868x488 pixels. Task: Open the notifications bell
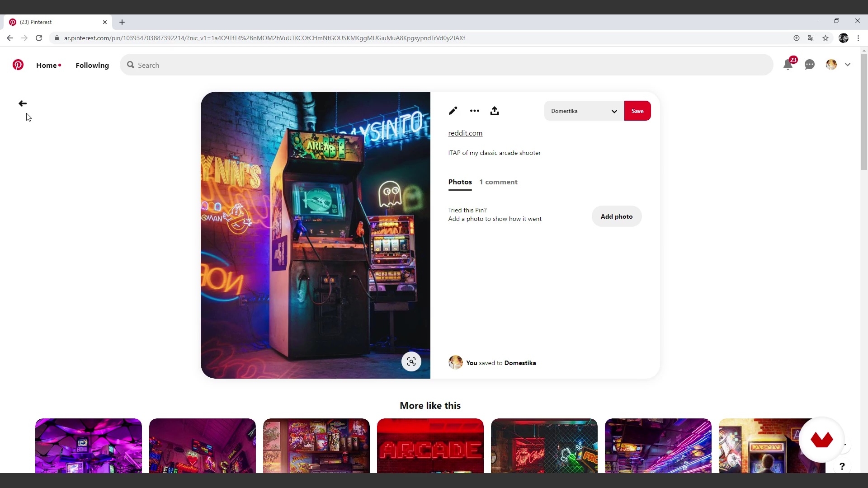(x=788, y=65)
